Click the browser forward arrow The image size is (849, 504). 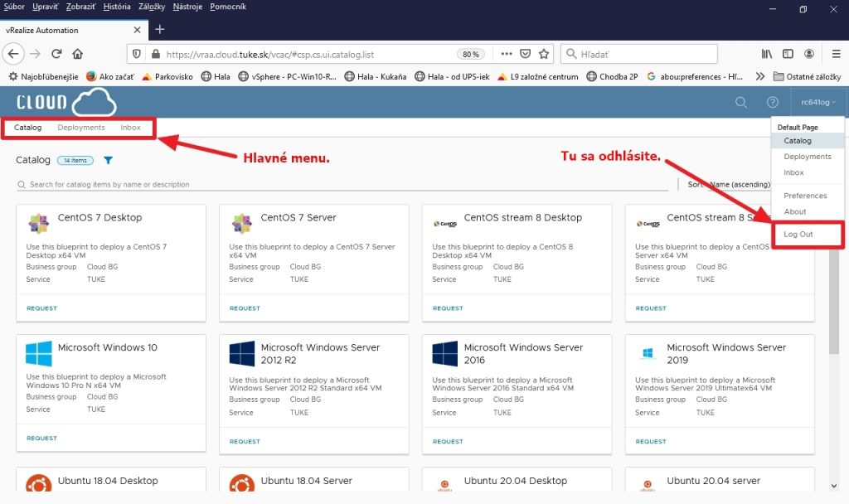[35, 54]
